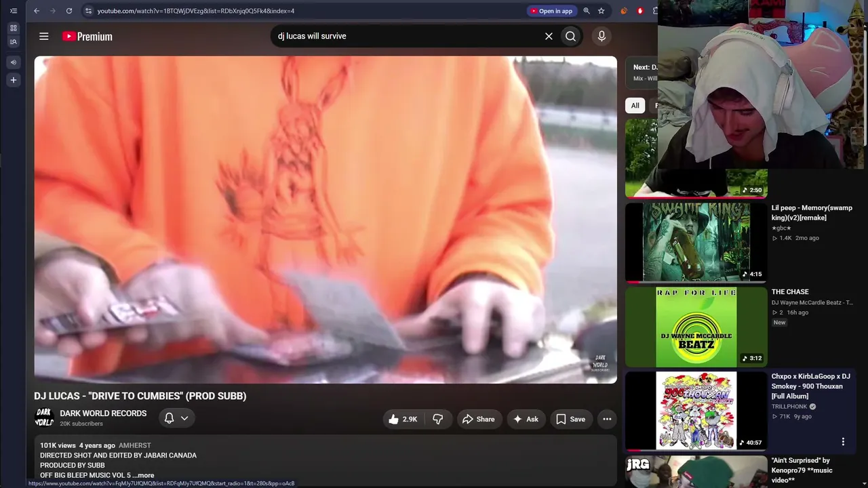This screenshot has width=868, height=488.
Task: Open menu for the 900 Thouxan video
Action: coord(843,442)
